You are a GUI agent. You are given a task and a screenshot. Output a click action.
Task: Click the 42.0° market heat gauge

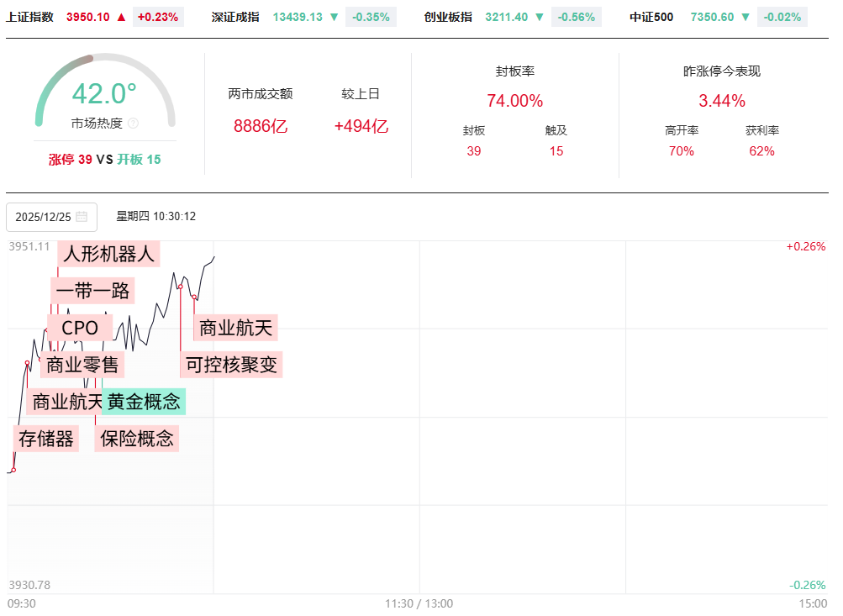(x=104, y=94)
